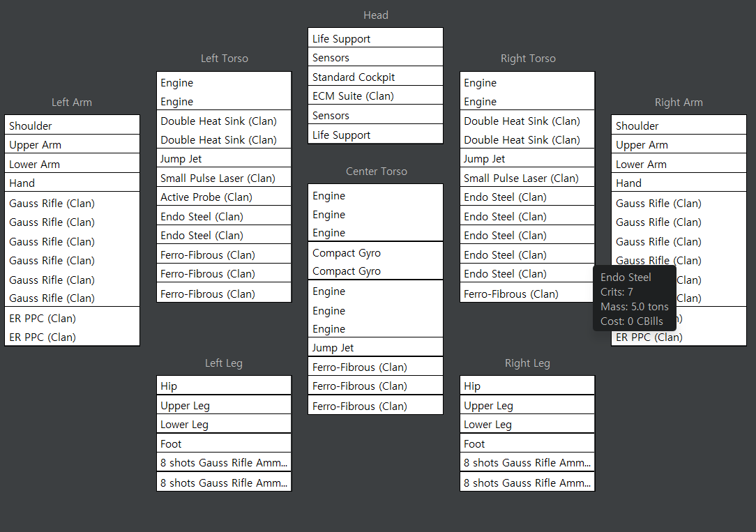Click the topmost Life Support slot in Head

(375, 38)
